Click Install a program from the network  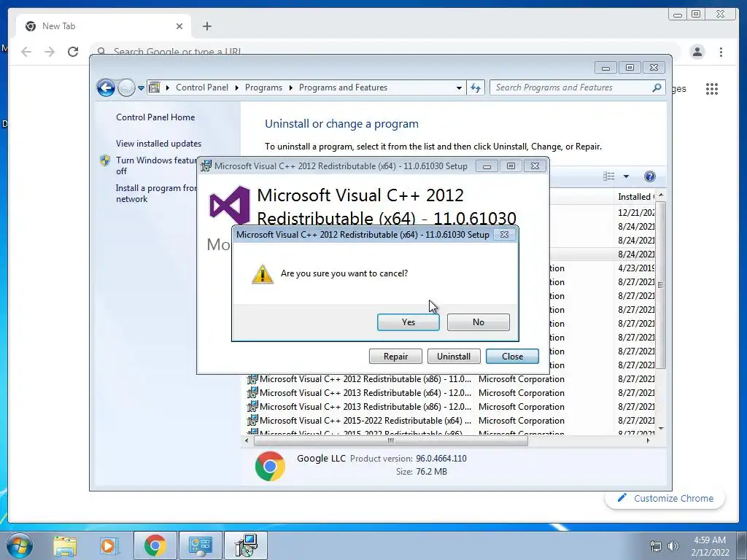(156, 193)
